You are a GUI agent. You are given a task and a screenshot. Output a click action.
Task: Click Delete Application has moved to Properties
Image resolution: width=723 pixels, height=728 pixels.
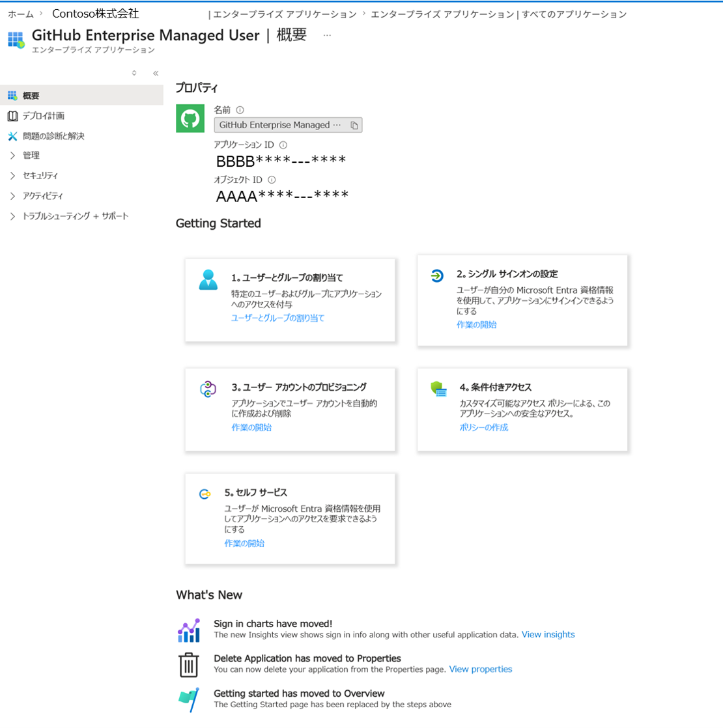tap(307, 658)
